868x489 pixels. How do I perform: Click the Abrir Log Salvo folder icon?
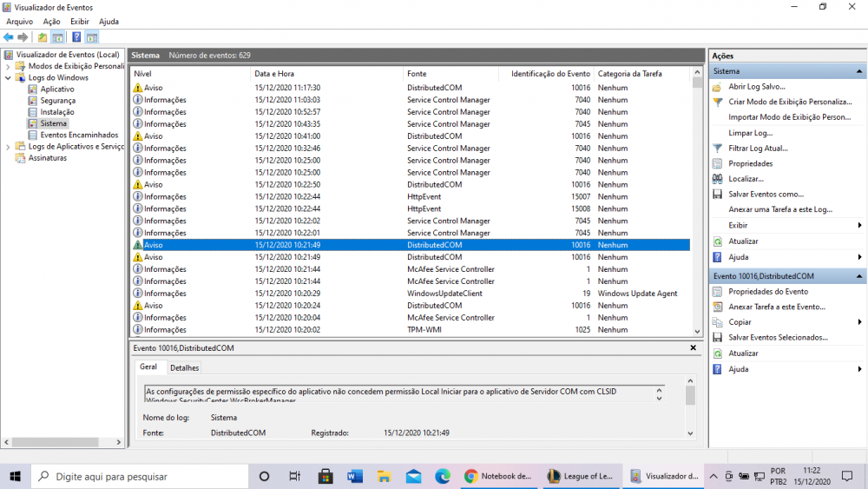717,87
